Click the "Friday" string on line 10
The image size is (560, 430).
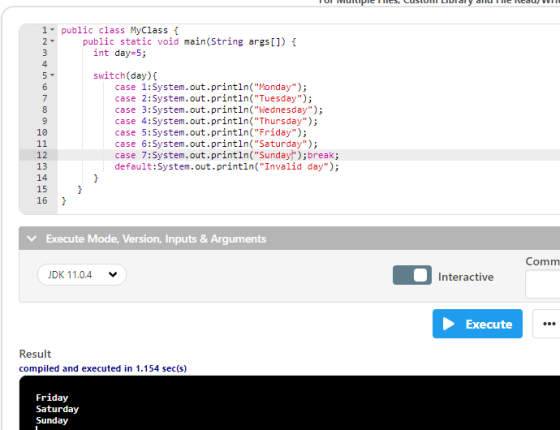[x=275, y=132]
